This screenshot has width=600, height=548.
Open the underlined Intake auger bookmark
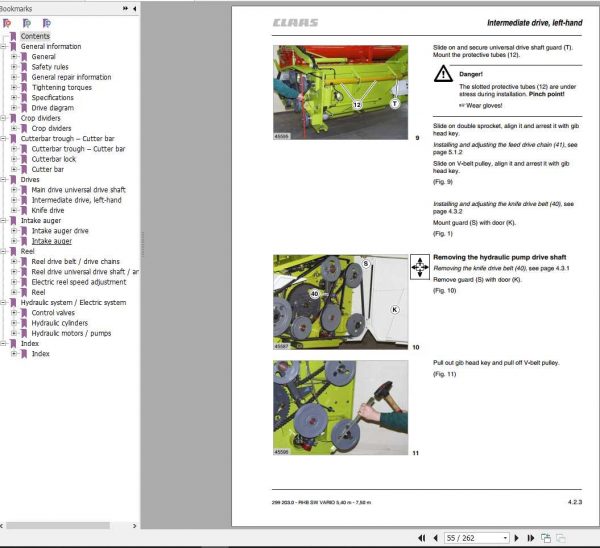[52, 241]
